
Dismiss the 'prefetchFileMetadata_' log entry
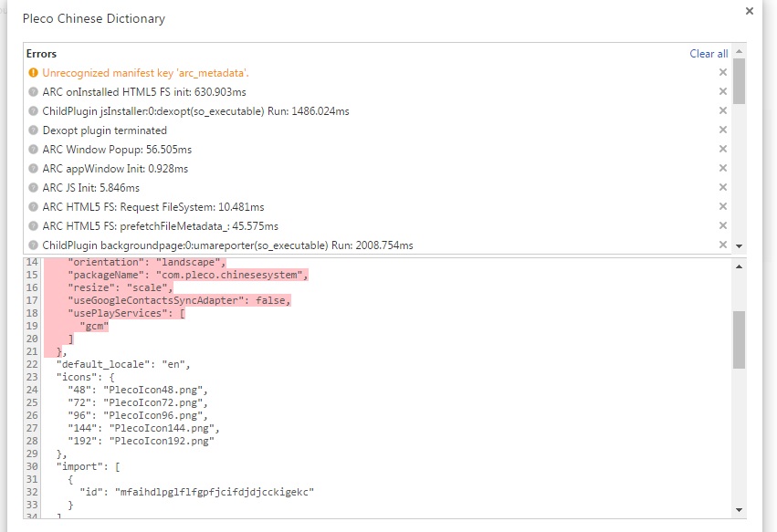tap(723, 225)
